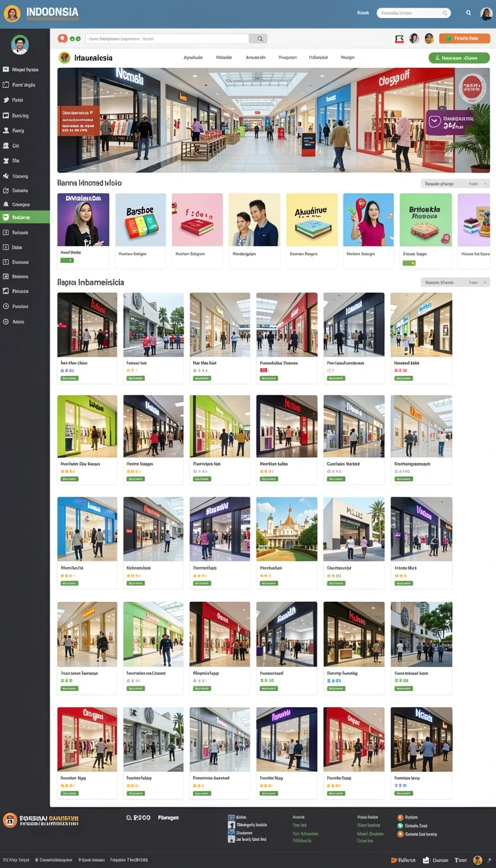Click the red and black icon before toolbar avatars
Image resolution: width=496 pixels, height=868 pixels.
point(399,39)
